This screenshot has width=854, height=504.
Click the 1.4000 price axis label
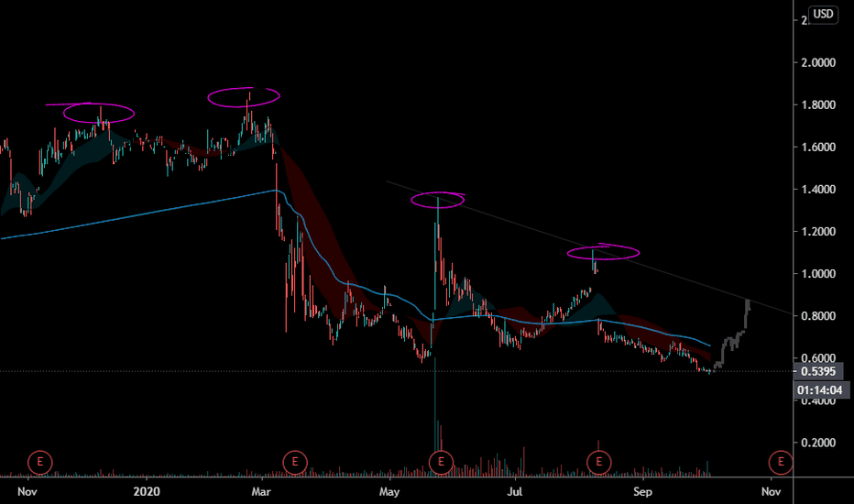[x=817, y=189]
